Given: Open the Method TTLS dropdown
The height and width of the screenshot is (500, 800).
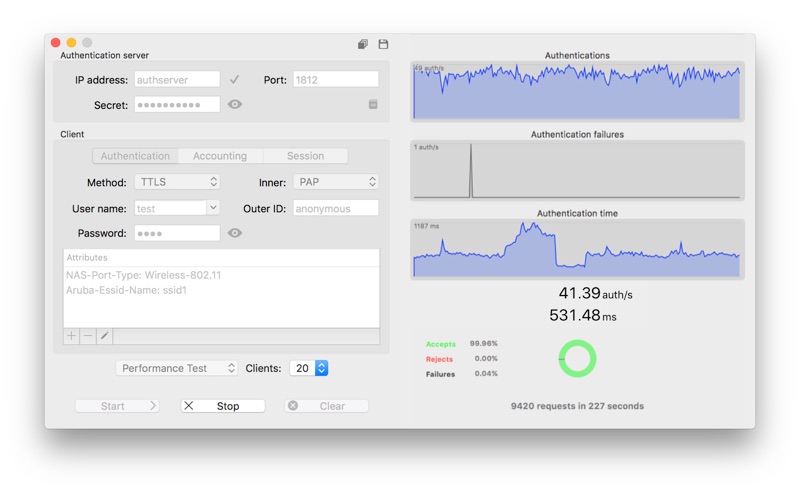Looking at the screenshot, I should click(177, 182).
